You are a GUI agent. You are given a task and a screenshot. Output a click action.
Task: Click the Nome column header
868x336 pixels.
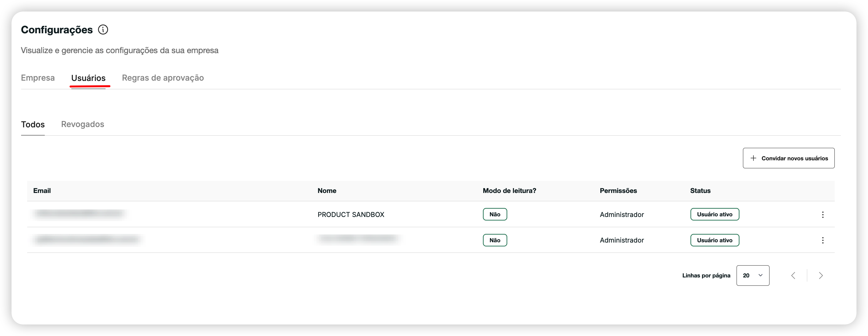click(x=327, y=191)
